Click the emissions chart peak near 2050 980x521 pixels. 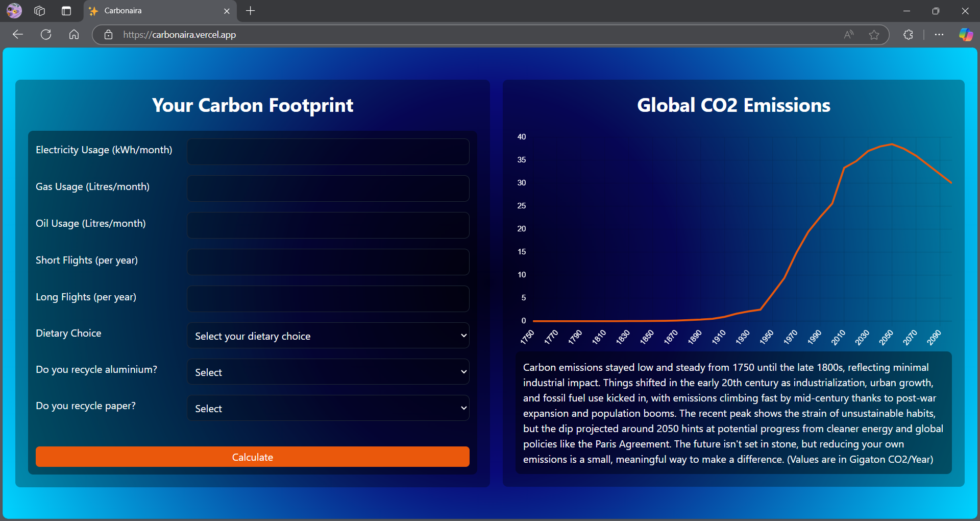[x=892, y=145]
